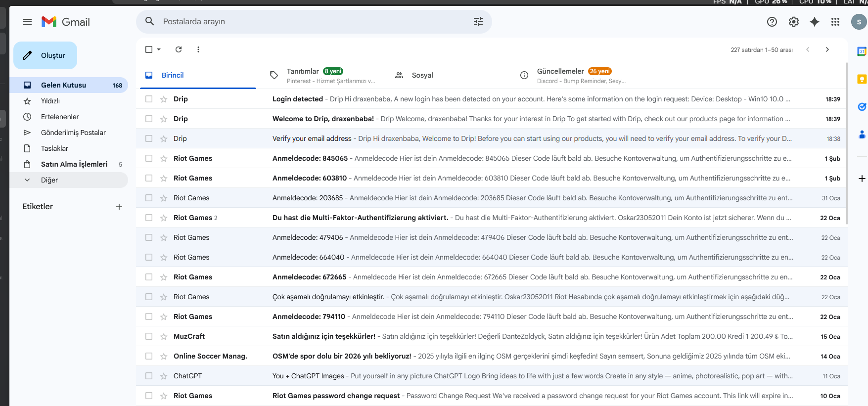This screenshot has height=406, width=868.
Task: Open Google Keep side panel icon
Action: tap(862, 79)
